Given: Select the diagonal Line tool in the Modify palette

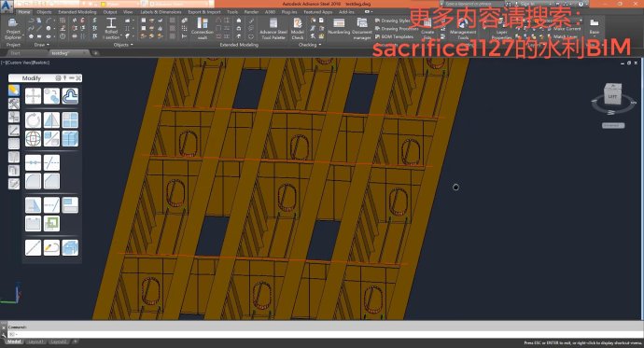Looking at the screenshot, I should (x=33, y=248).
